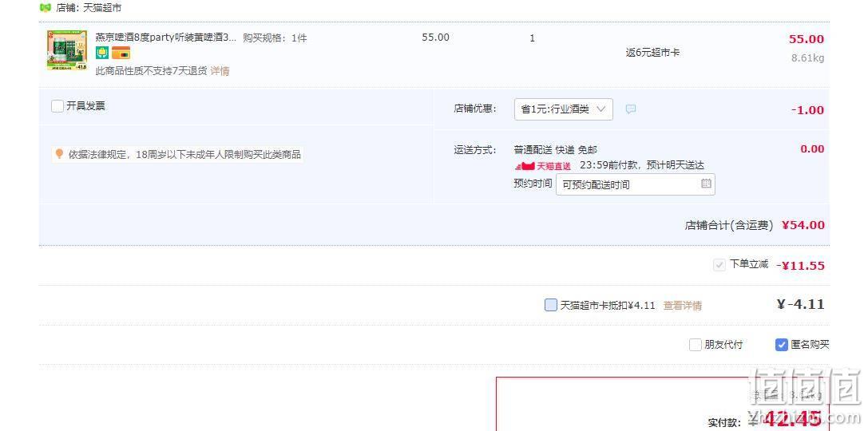Image resolution: width=868 pixels, height=431 pixels.
Task: Expand the 省1元:行业酒类 store discount dropdown
Action: 564,109
